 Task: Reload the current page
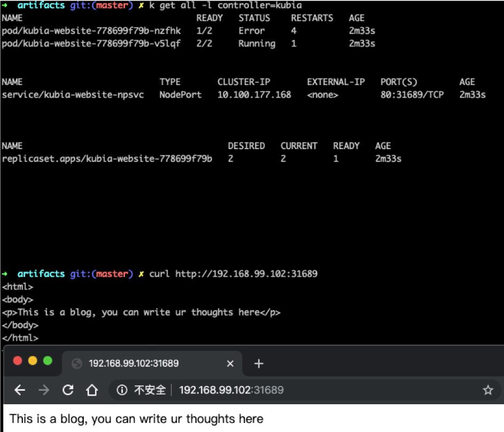pos(68,390)
